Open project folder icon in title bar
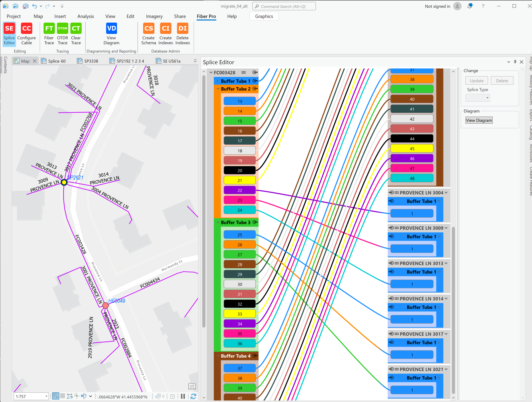This screenshot has width=532, height=402. [x=16, y=6]
